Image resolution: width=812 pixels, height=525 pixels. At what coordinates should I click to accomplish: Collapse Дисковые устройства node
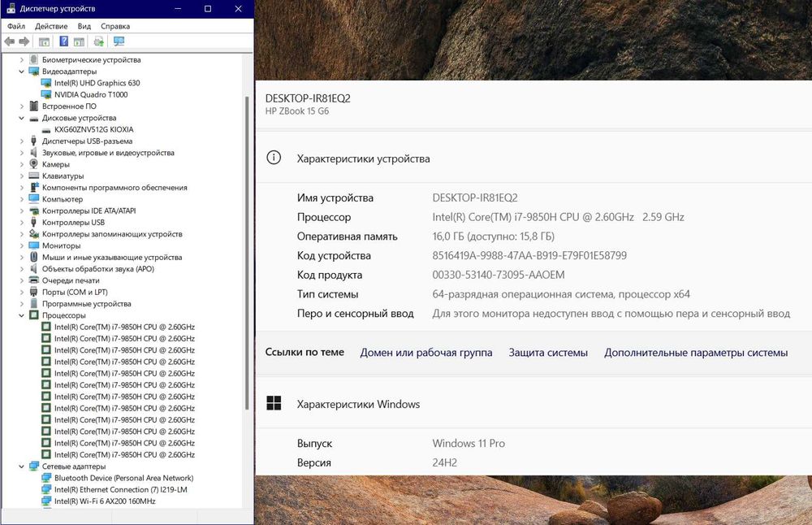[x=21, y=118]
